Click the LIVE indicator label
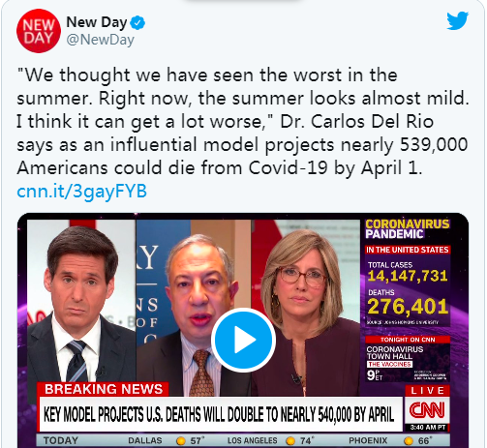 pos(427,391)
